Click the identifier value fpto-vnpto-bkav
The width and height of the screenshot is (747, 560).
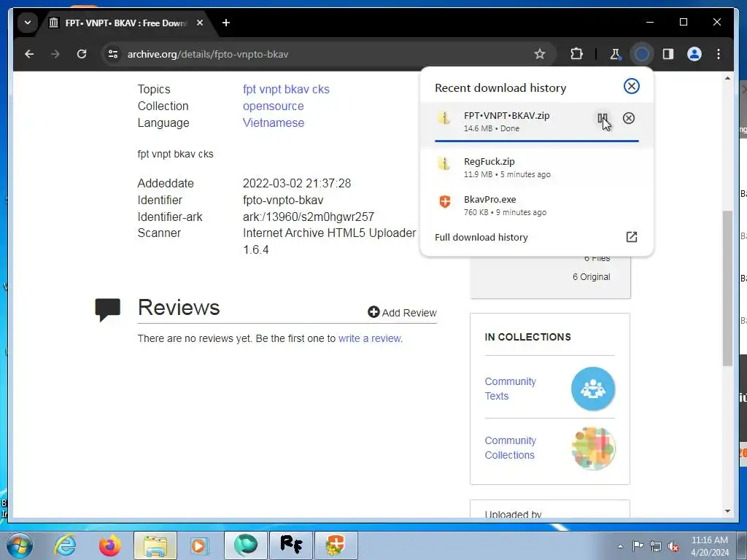click(283, 200)
